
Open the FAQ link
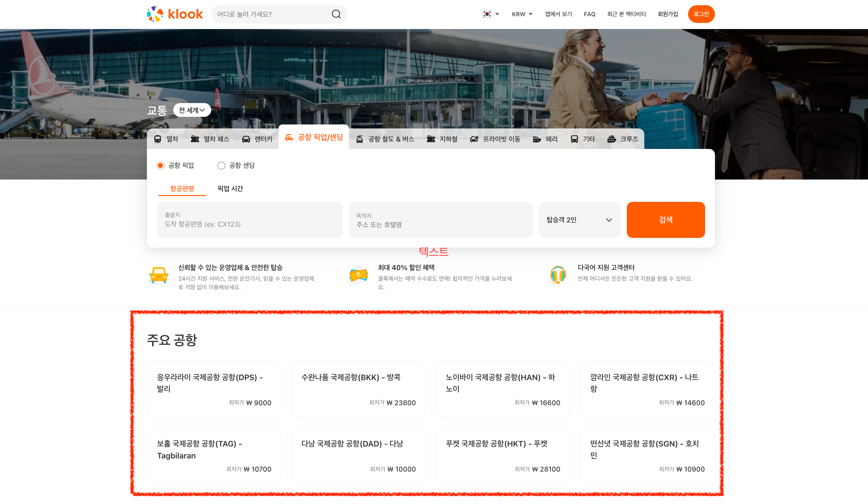point(590,14)
